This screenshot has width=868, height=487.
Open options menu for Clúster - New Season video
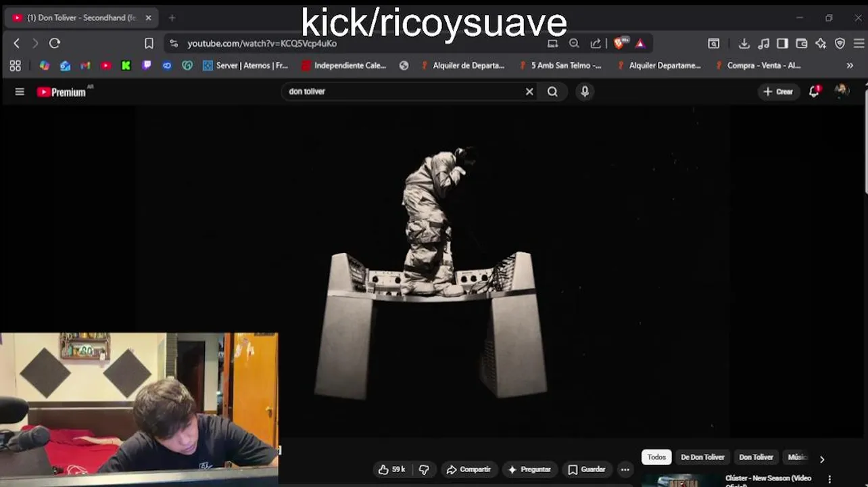pyautogui.click(x=829, y=480)
